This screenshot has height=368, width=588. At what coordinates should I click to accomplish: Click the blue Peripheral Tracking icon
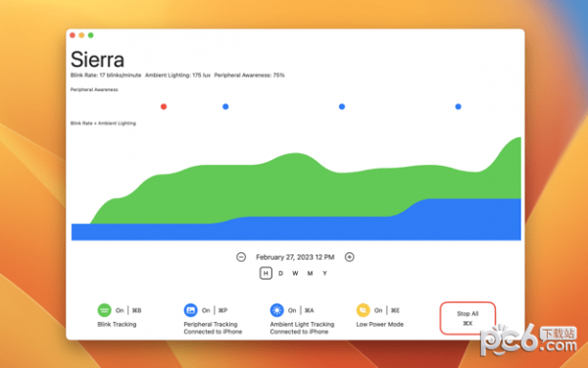190,310
